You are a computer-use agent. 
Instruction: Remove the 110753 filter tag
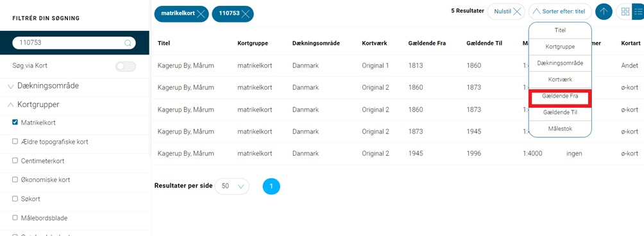coord(245,14)
